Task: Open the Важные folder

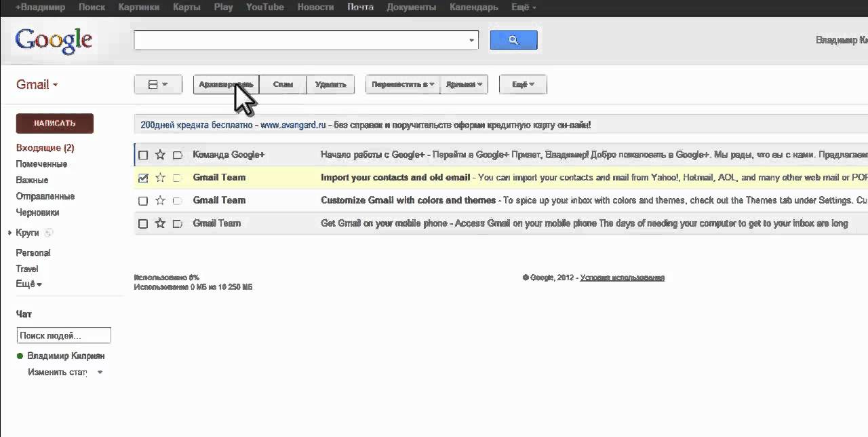Action: click(32, 180)
